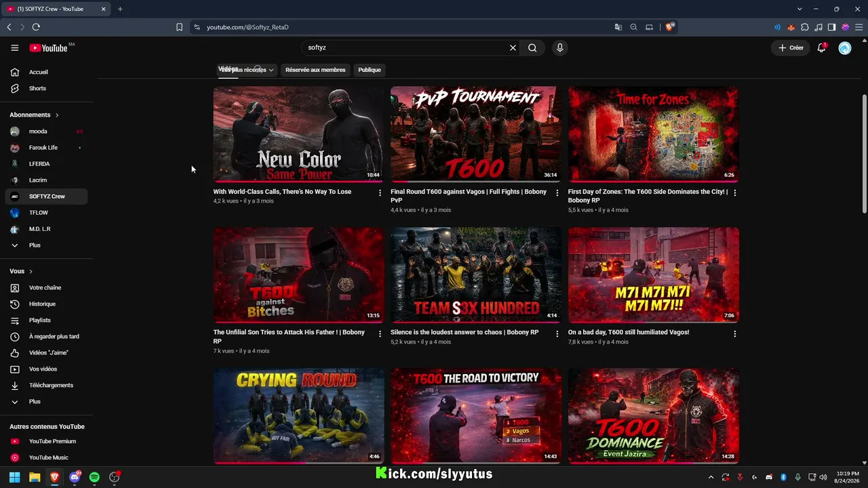The height and width of the screenshot is (488, 868).
Task: Open more actions for 'Final Round T600' video
Action: click(557, 193)
